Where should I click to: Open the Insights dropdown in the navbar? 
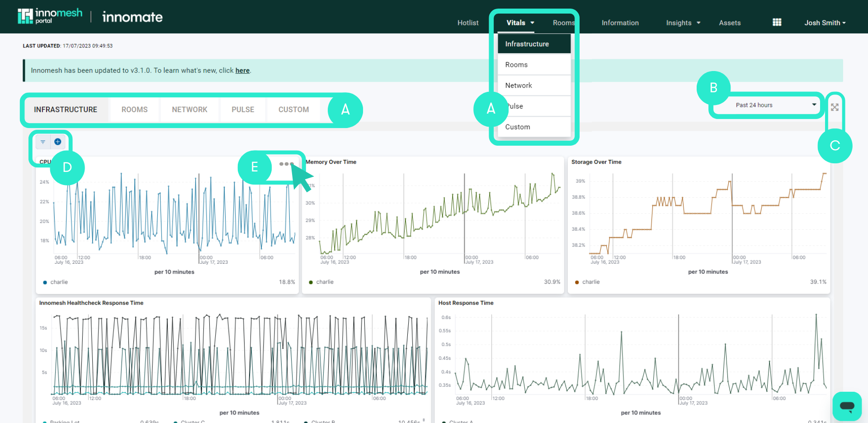[x=682, y=23]
